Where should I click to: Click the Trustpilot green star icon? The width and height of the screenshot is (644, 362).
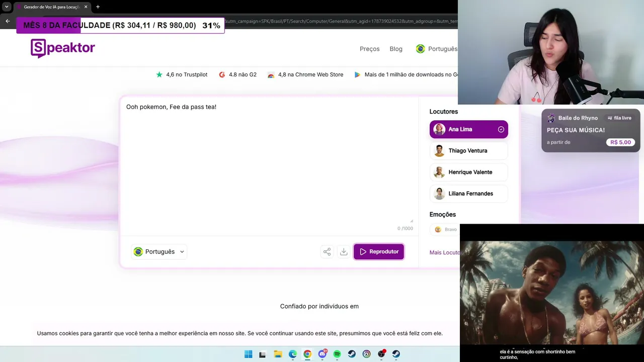(x=159, y=74)
